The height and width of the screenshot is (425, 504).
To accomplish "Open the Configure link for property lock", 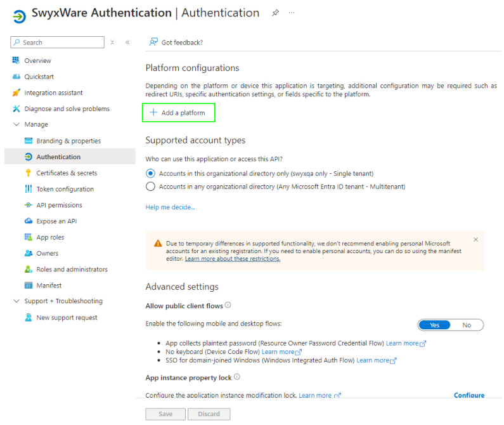I will click(x=468, y=395).
